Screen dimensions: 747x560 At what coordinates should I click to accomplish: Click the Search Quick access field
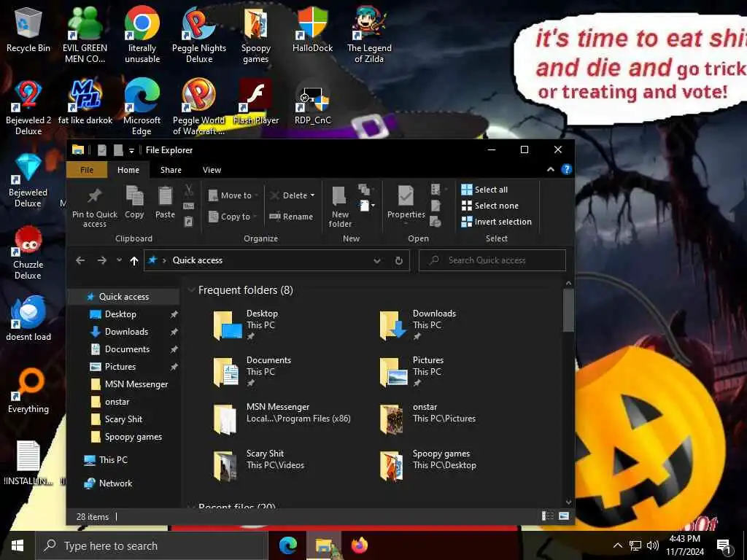tap(492, 260)
